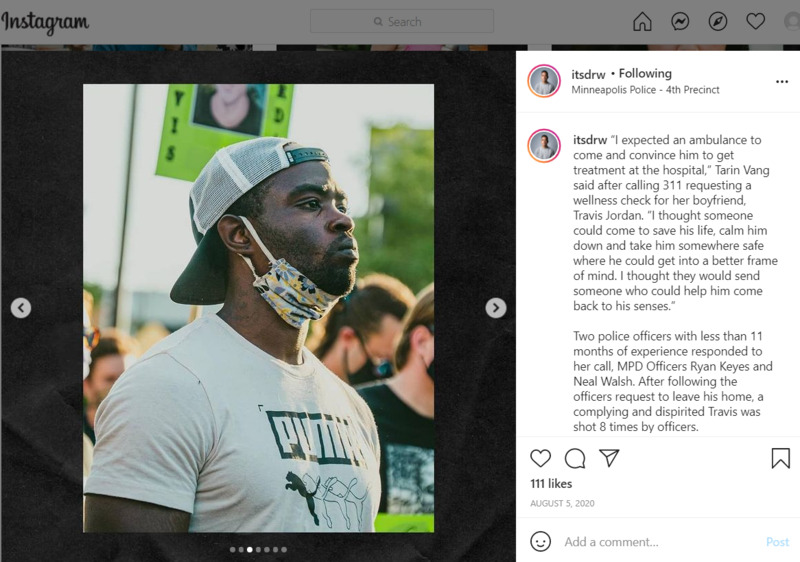Share post via paper plane icon

coord(609,457)
